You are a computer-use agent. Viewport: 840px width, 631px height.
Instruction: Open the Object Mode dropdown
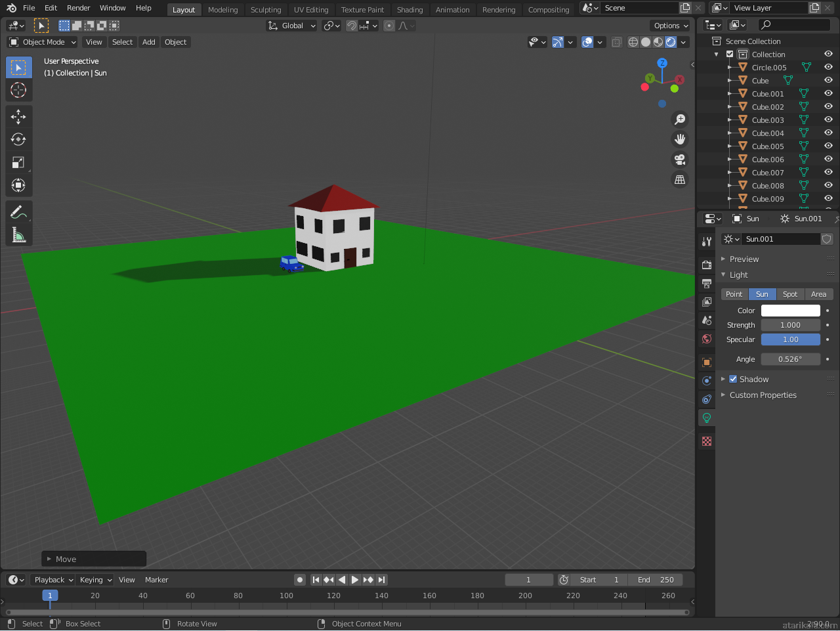click(43, 42)
